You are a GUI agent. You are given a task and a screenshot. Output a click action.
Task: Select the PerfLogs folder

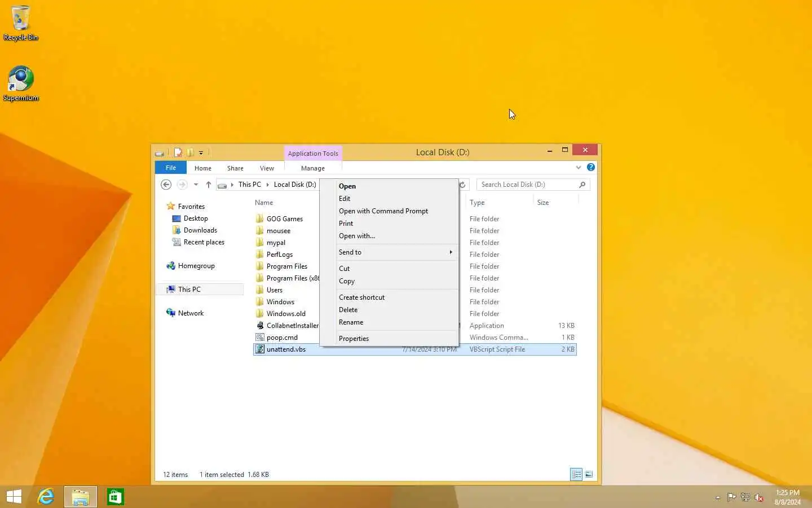[280, 255]
